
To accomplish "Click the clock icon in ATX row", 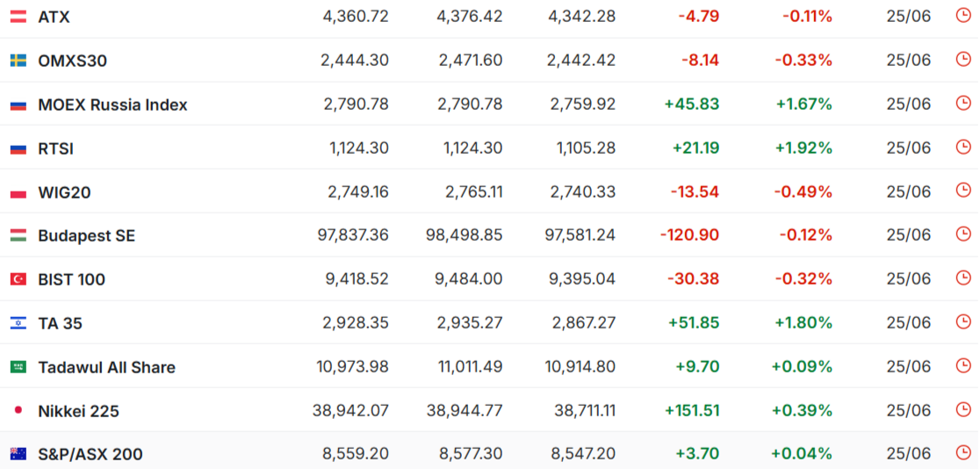I will pos(963,15).
